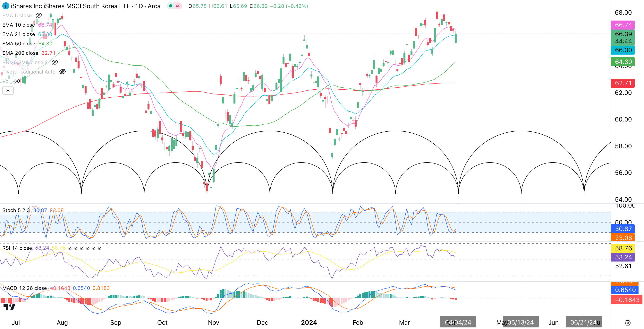Click the 66.39 last price label
Screen dimensions: 644x329
[x=623, y=34]
